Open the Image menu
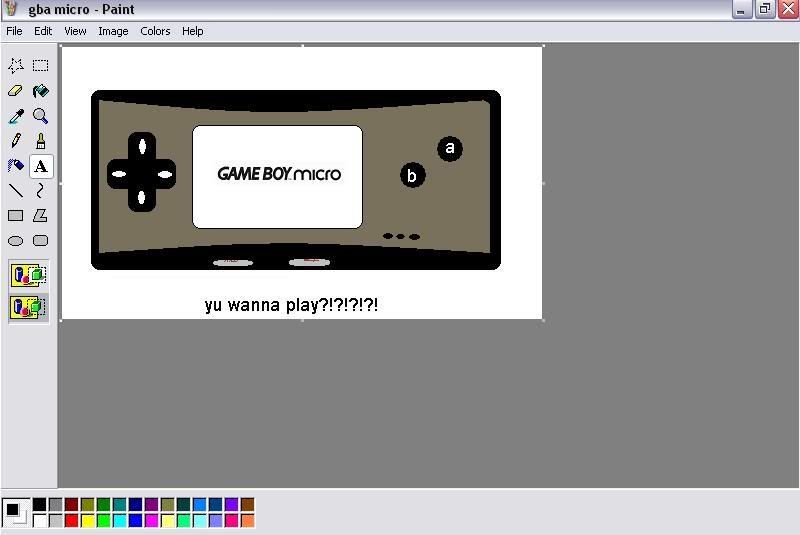 [113, 31]
